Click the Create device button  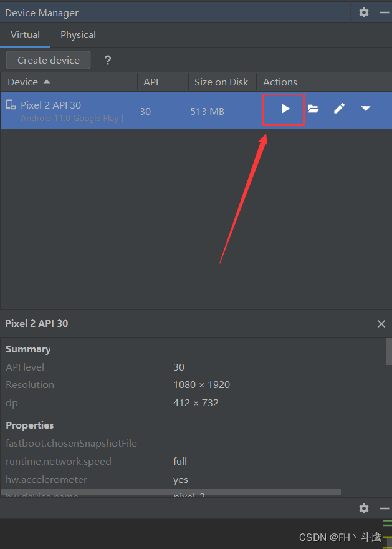coord(49,61)
